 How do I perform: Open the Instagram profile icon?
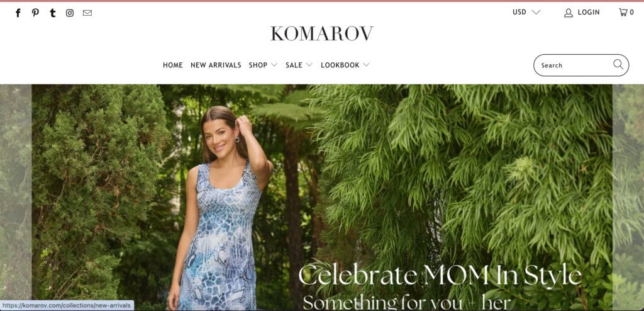pyautogui.click(x=70, y=13)
